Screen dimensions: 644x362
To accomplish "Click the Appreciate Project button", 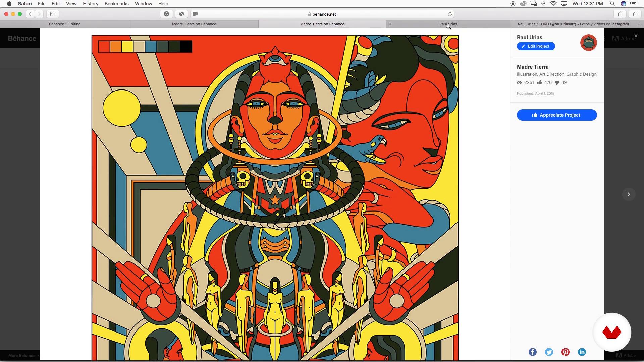I will (557, 115).
